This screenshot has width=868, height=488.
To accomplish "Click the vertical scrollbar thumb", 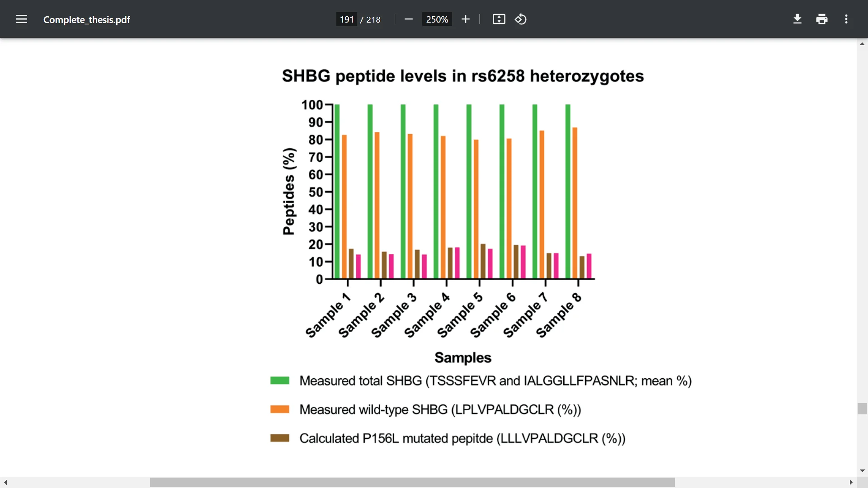I will [x=862, y=408].
